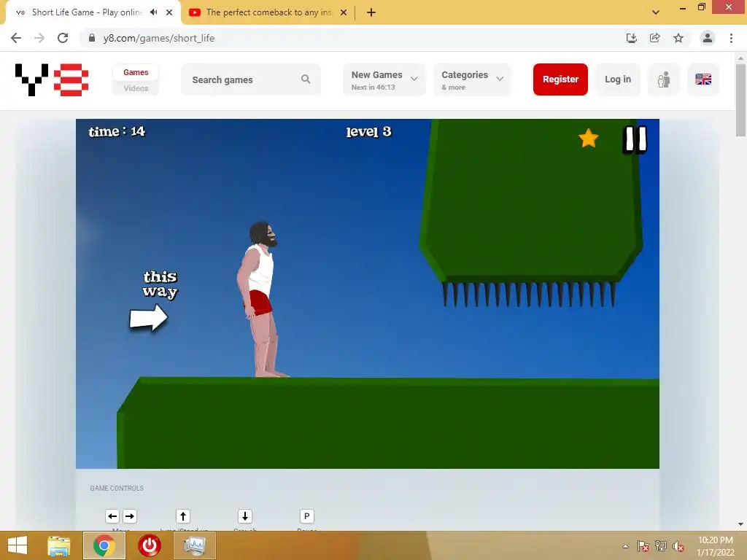Click the P pause key icon
Image resolution: width=747 pixels, height=560 pixels.
pyautogui.click(x=307, y=516)
